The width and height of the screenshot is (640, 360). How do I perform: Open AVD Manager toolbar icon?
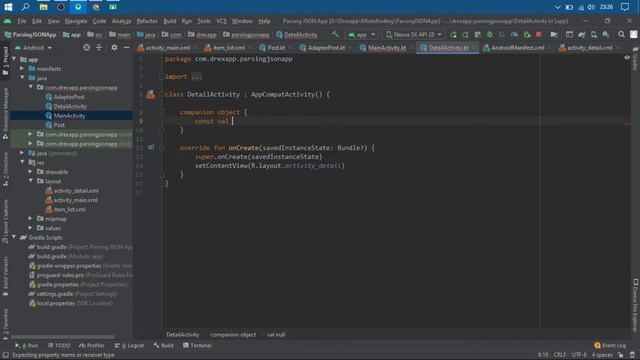click(x=594, y=35)
